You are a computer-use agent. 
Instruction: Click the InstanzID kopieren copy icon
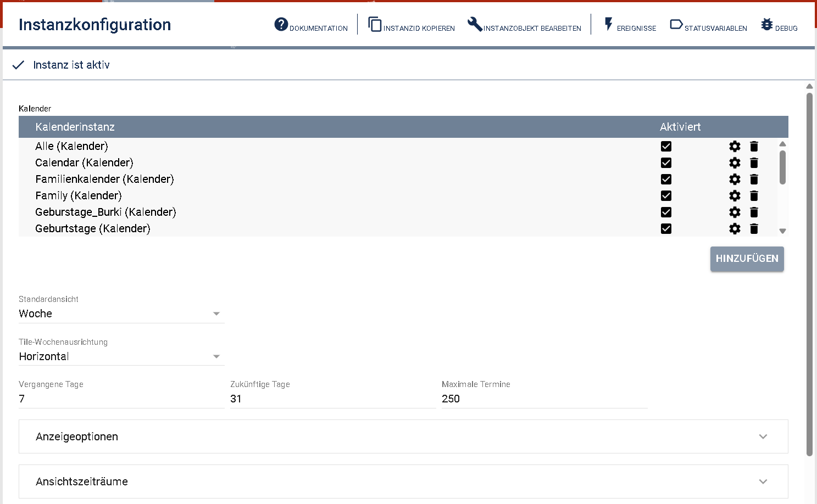coord(375,25)
